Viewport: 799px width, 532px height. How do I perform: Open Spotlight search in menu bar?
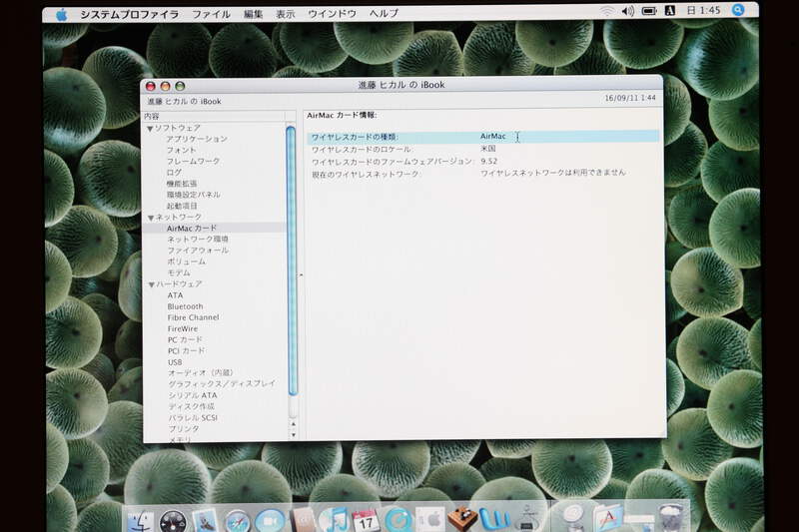pyautogui.click(x=737, y=10)
